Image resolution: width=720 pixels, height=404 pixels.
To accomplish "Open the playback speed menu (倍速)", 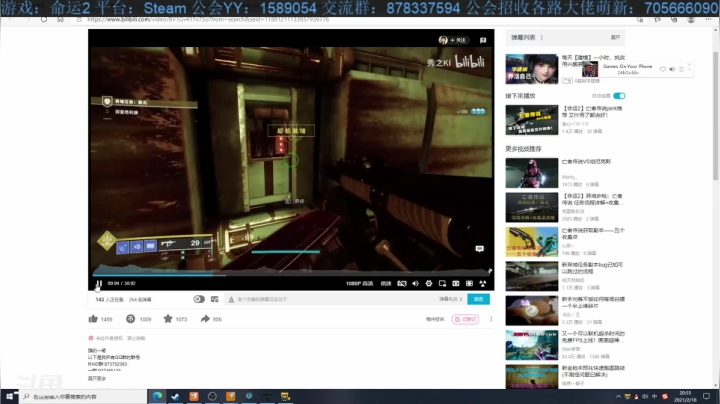I will click(x=386, y=284).
